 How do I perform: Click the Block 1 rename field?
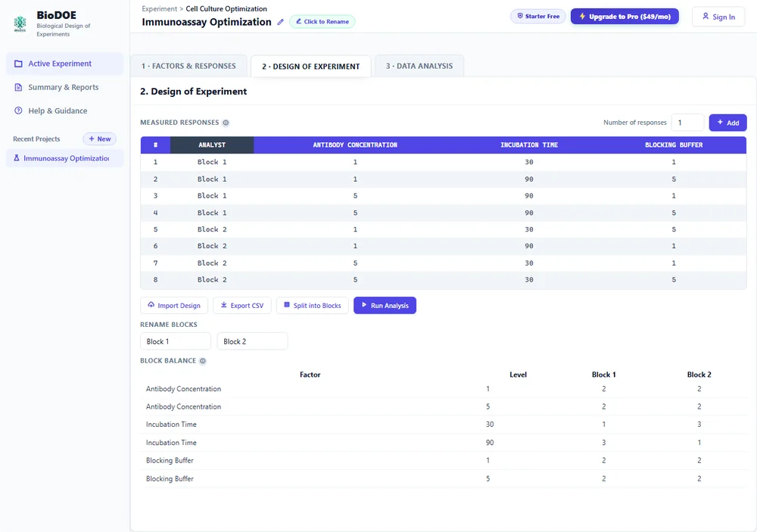176,341
